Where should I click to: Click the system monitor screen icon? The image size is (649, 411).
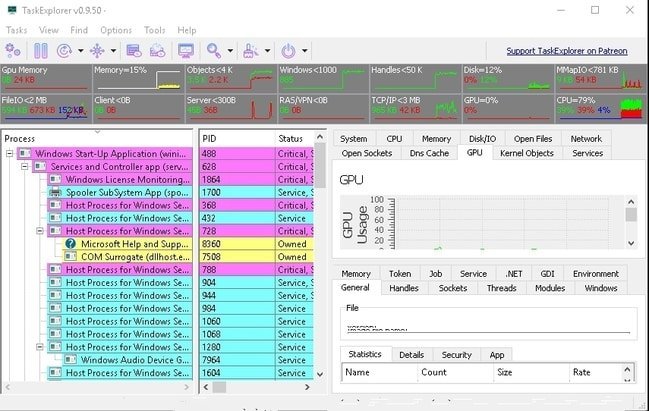(x=185, y=49)
